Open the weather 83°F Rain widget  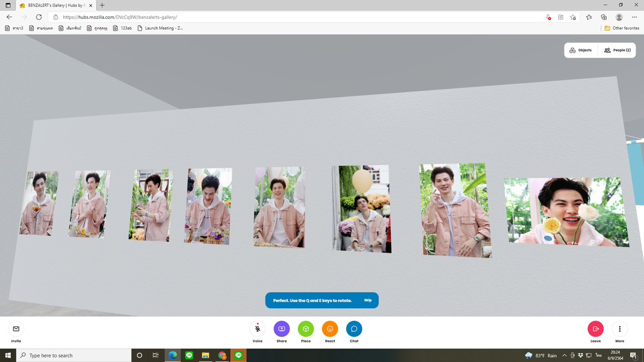click(x=541, y=355)
